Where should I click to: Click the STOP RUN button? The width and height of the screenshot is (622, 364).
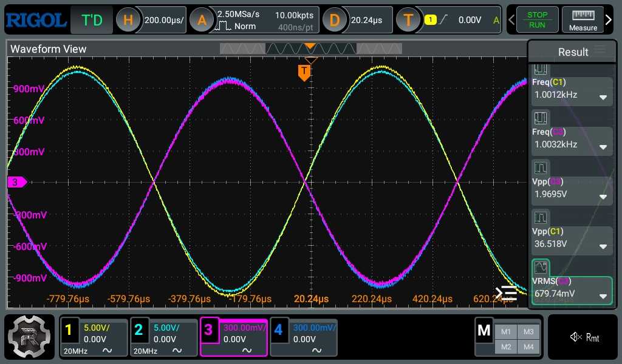point(537,20)
